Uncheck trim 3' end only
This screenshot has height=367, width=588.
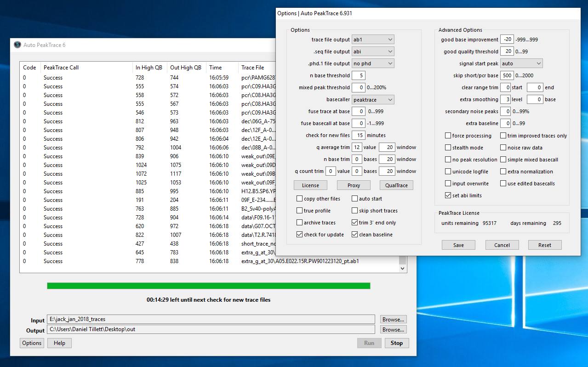coord(355,223)
